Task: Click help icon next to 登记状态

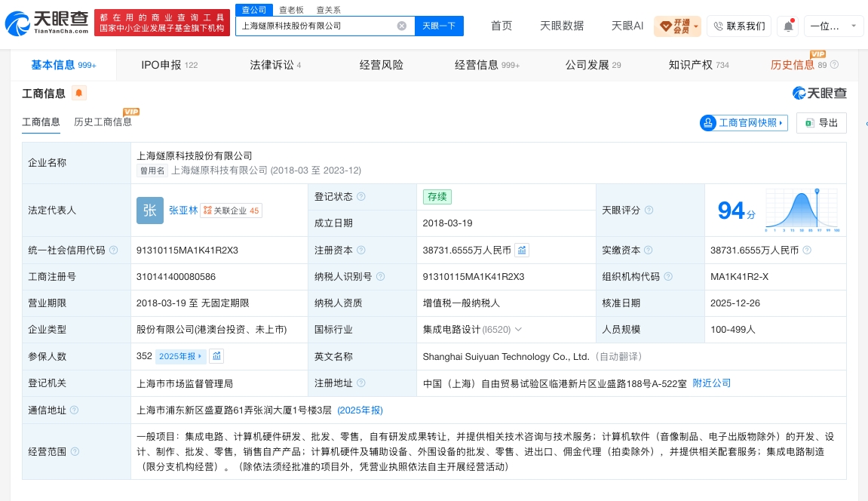Action: click(361, 196)
